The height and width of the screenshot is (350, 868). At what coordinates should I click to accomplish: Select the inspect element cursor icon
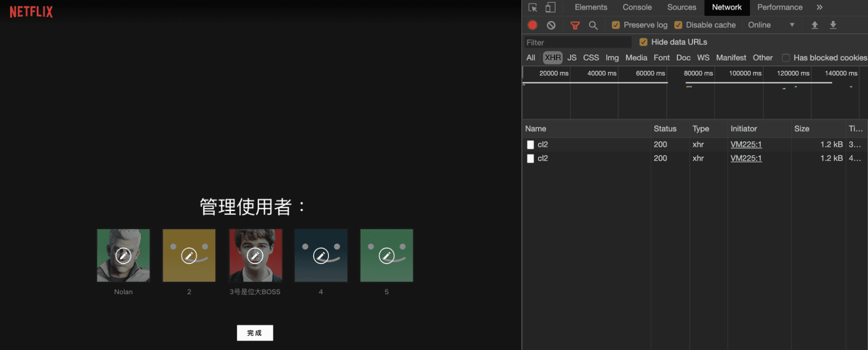tap(532, 7)
